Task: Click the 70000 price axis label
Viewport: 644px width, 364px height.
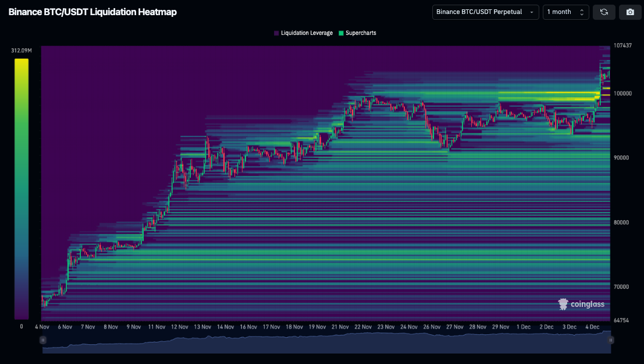Action: pyautogui.click(x=621, y=287)
